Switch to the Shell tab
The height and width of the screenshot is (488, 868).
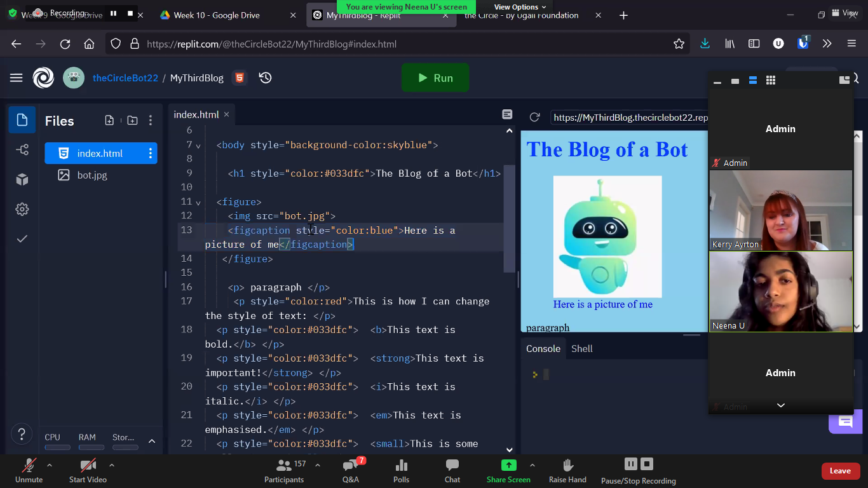click(582, 348)
